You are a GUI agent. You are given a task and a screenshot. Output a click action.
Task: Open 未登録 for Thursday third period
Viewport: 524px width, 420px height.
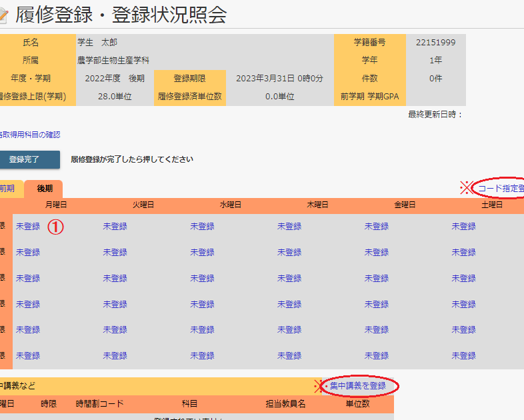tap(289, 279)
